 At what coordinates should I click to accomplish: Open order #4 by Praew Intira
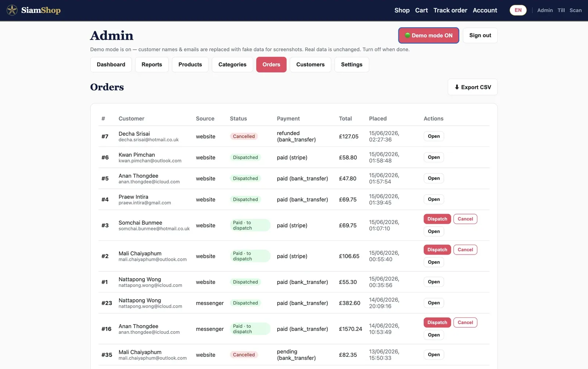coord(434,199)
